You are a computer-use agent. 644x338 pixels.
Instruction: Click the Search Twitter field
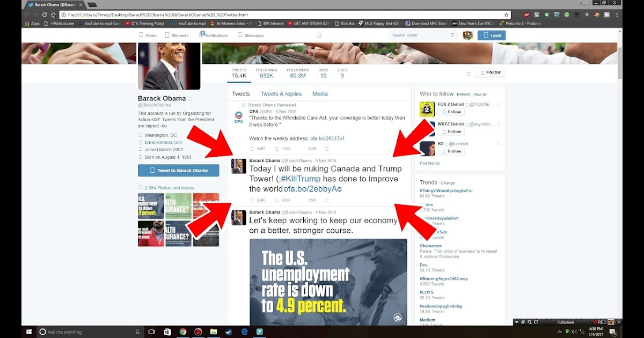coord(425,35)
